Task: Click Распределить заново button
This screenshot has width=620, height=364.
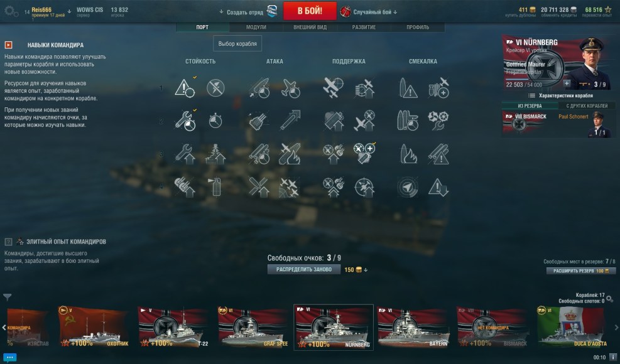Action: [x=303, y=269]
